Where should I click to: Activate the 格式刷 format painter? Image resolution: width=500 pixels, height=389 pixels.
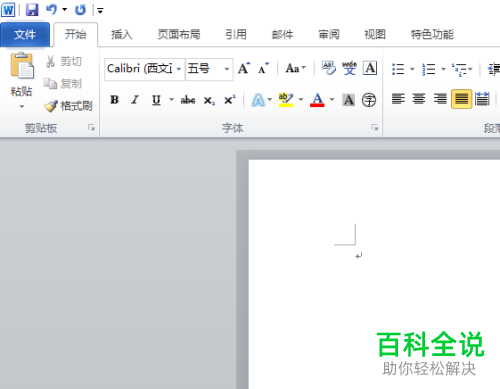point(68,106)
